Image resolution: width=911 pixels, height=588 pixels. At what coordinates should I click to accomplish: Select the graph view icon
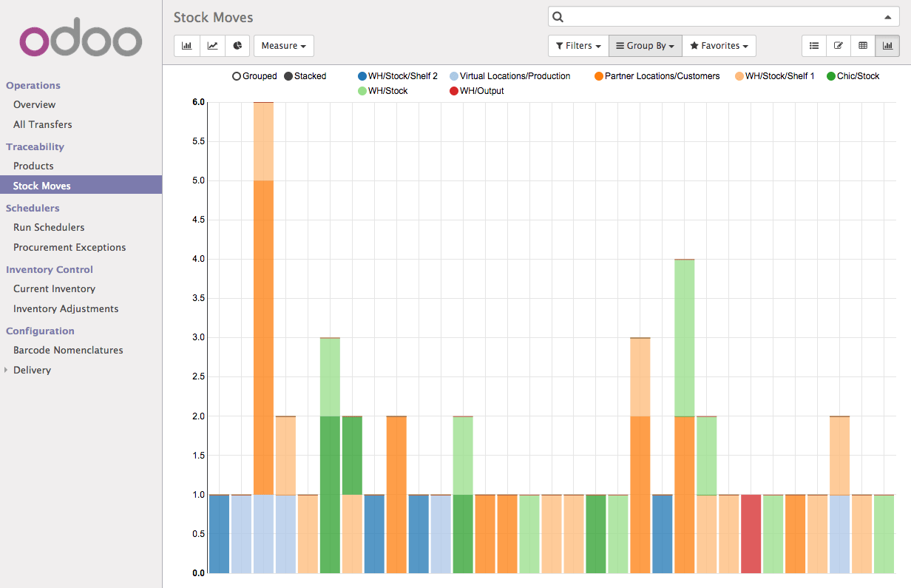click(887, 46)
